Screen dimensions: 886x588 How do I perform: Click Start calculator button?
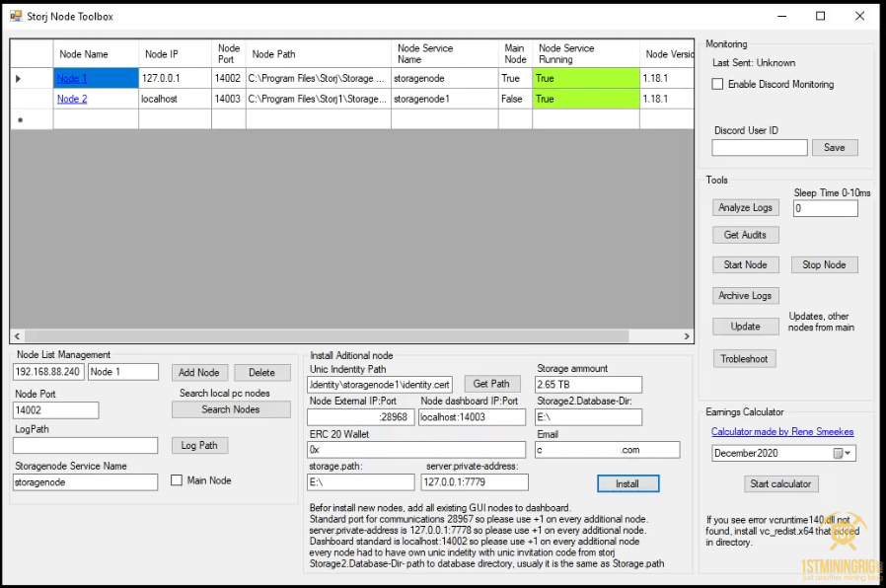click(780, 484)
